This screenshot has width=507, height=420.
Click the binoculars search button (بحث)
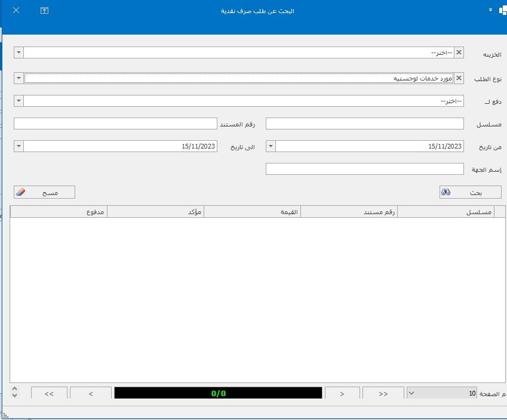(470, 192)
